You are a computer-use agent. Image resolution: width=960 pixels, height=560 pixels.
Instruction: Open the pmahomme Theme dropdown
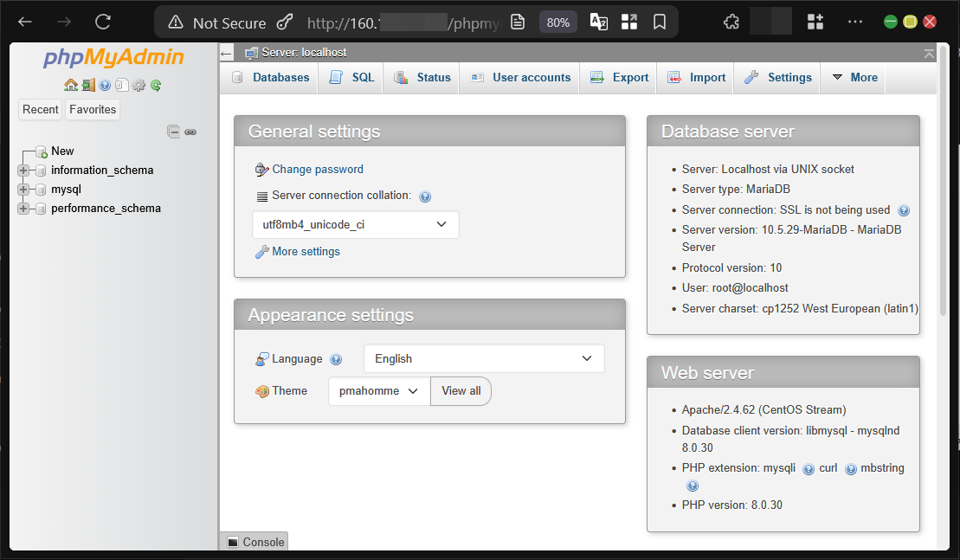pyautogui.click(x=378, y=390)
